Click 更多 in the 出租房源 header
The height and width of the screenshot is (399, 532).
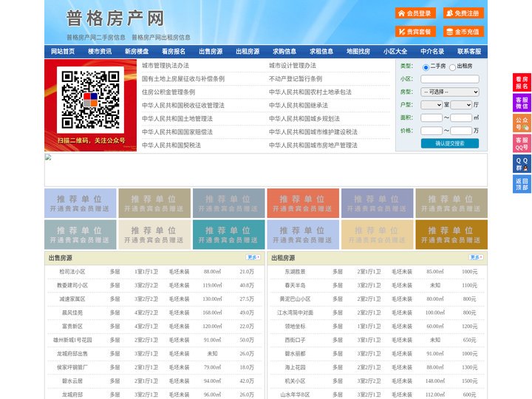[476, 258]
